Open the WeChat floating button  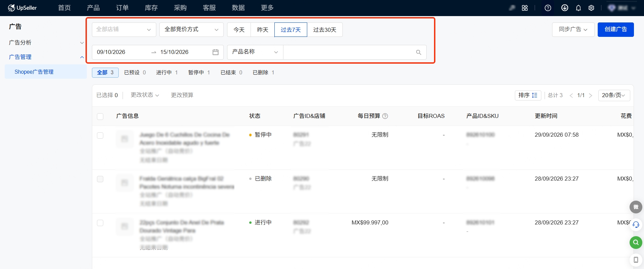[636, 207]
